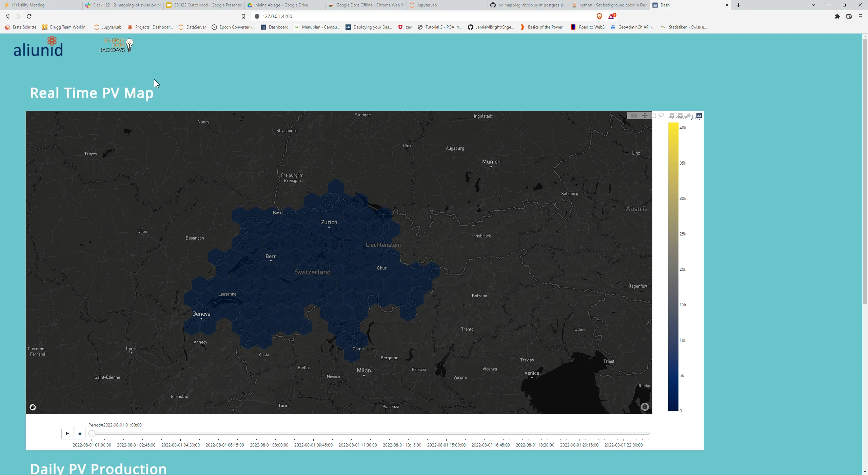Image resolution: width=868 pixels, height=475 pixels.
Task: Zoom out of the map with the minus icon
Action: [680, 115]
